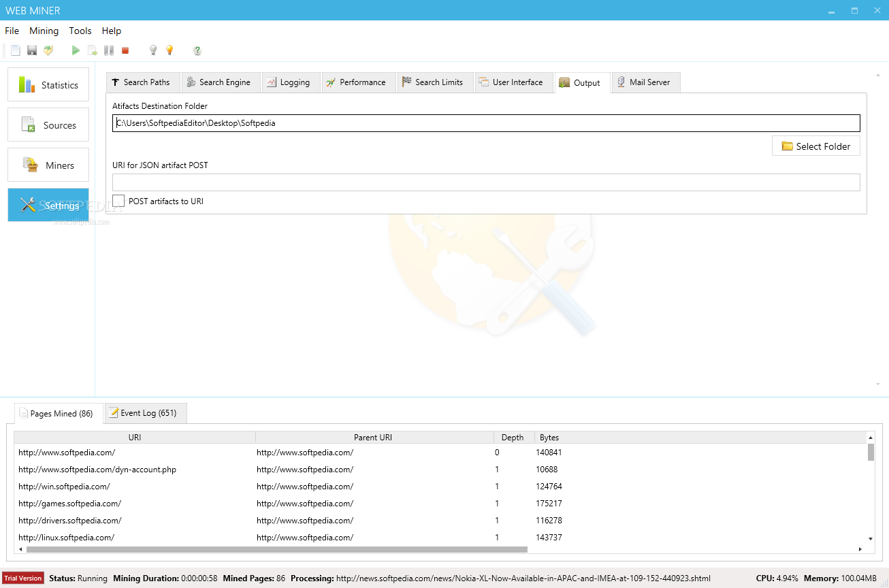This screenshot has height=588, width=889.
Task: Click the Memory usage readout
Action: click(840, 578)
